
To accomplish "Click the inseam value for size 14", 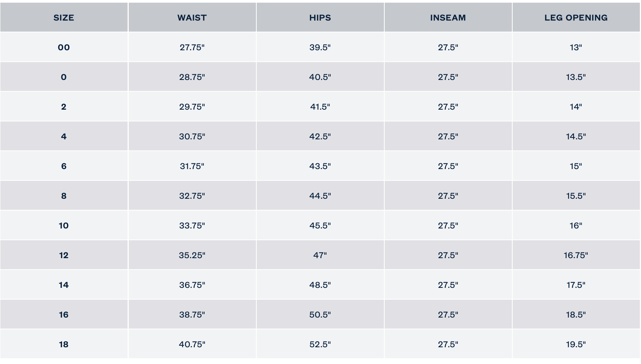I will click(x=448, y=285).
